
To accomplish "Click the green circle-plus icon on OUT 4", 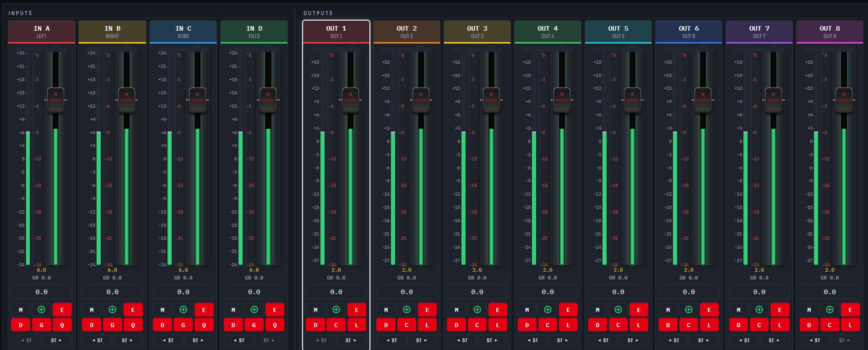I will 548,310.
